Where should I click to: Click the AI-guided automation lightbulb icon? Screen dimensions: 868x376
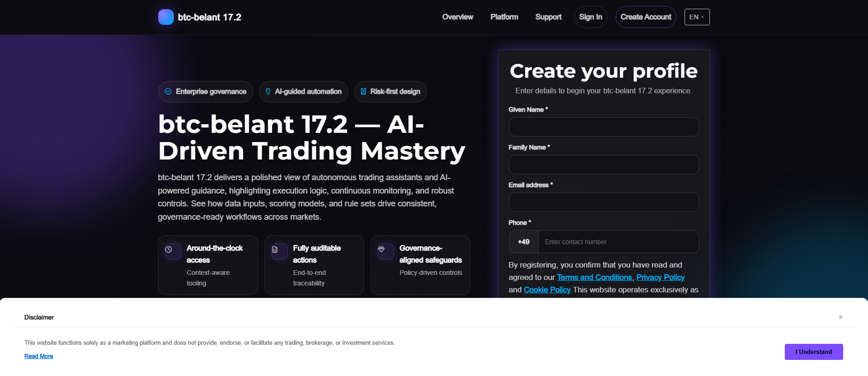point(268,91)
